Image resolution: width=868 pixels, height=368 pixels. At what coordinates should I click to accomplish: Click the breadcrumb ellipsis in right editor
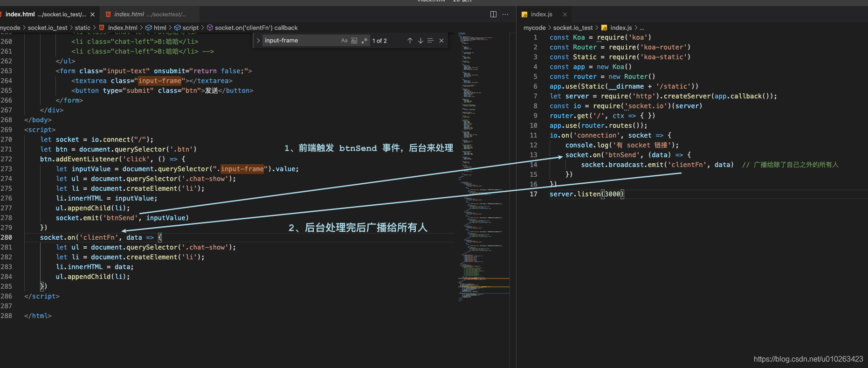tap(642, 28)
